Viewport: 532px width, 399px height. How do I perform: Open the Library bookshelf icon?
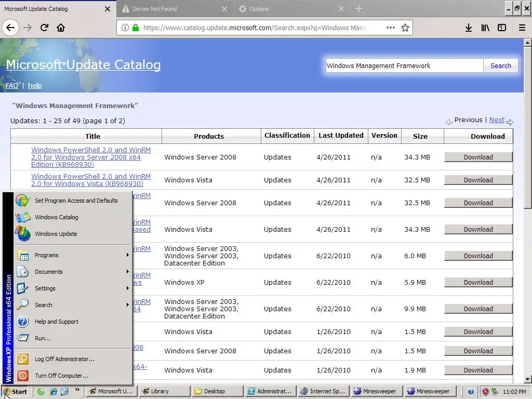485,28
